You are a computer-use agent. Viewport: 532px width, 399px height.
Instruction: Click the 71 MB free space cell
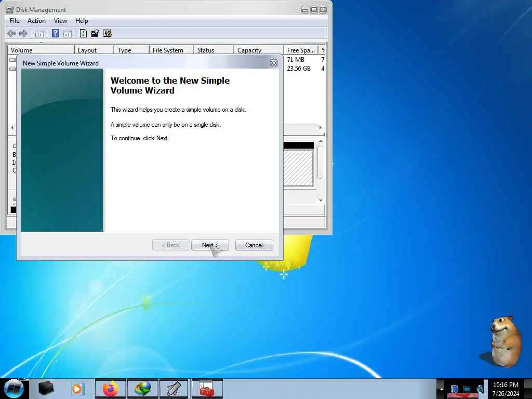[296, 60]
